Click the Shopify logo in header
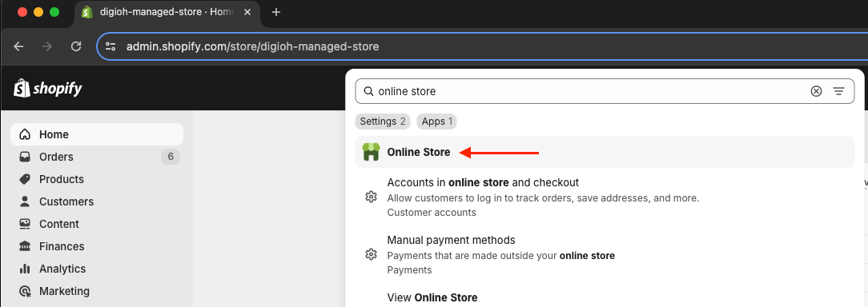Image resolution: width=868 pixels, height=307 pixels. (48, 89)
